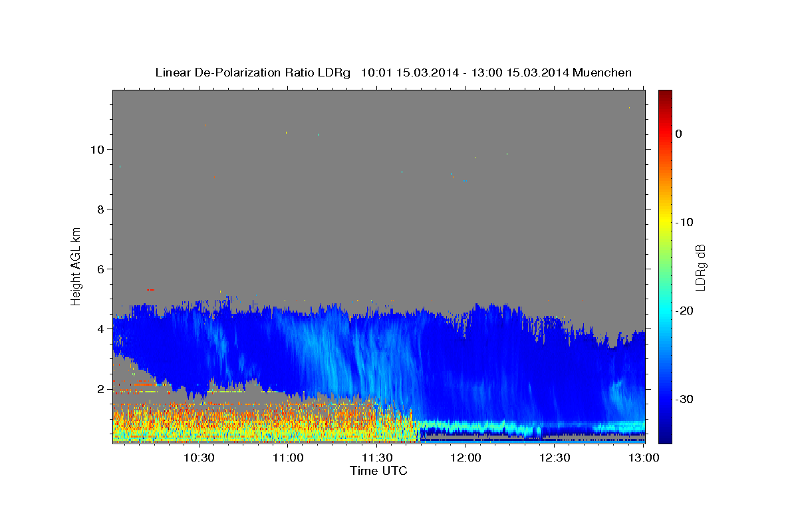Click the height tick label '6'
This screenshot has height=532, width=798.
point(101,269)
